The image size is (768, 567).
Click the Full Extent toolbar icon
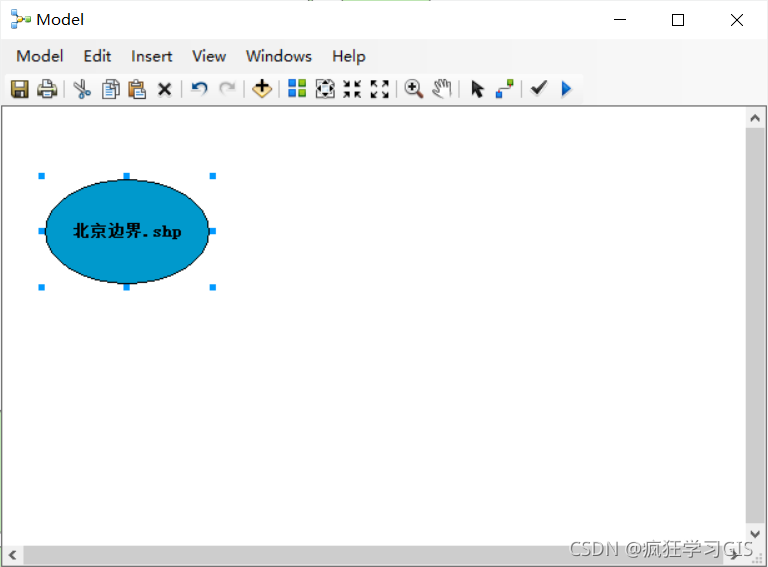[325, 89]
